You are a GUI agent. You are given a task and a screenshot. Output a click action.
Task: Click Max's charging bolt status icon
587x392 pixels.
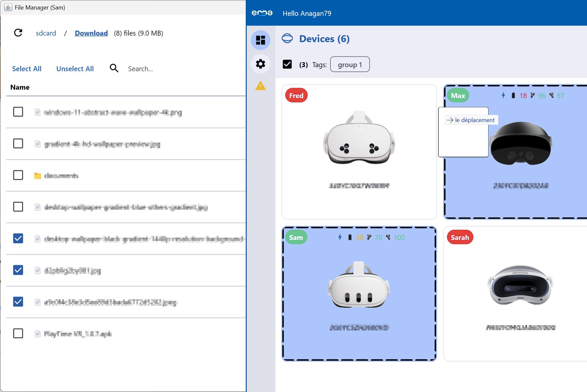point(503,95)
